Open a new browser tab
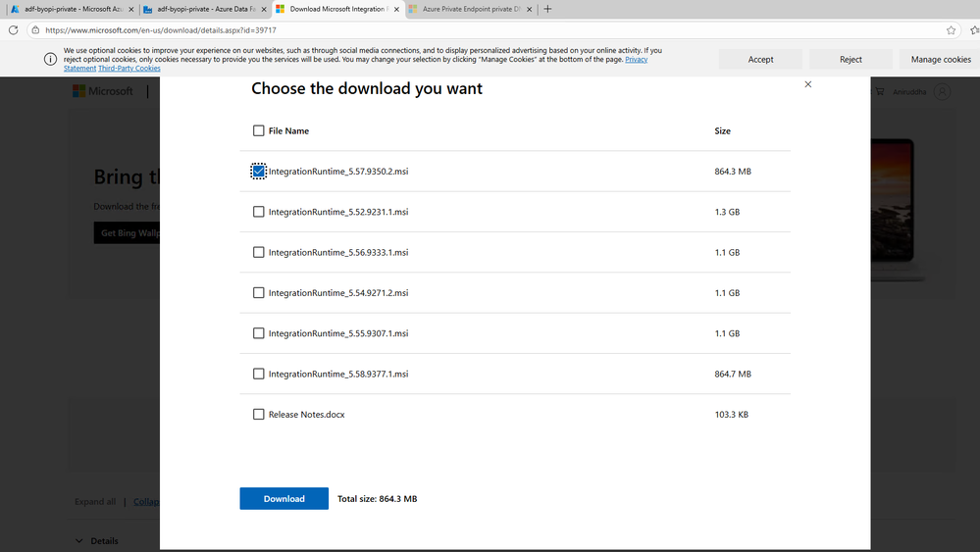The height and width of the screenshot is (552, 980). pos(547,9)
